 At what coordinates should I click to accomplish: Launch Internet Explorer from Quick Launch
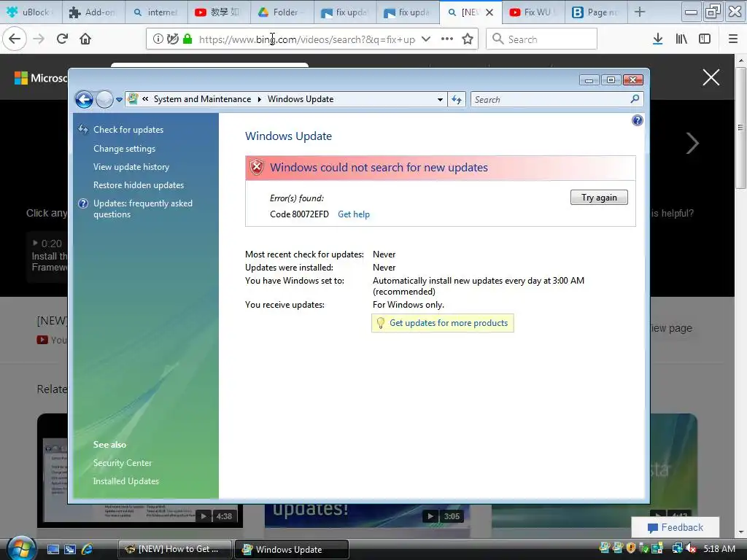pos(88,549)
